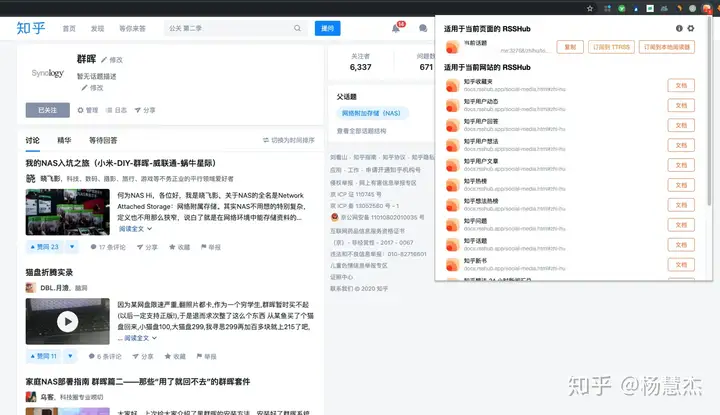Screen dimensions: 720x415
Task: Click the RSSHub popup scrollbar
Action: [x=709, y=110]
